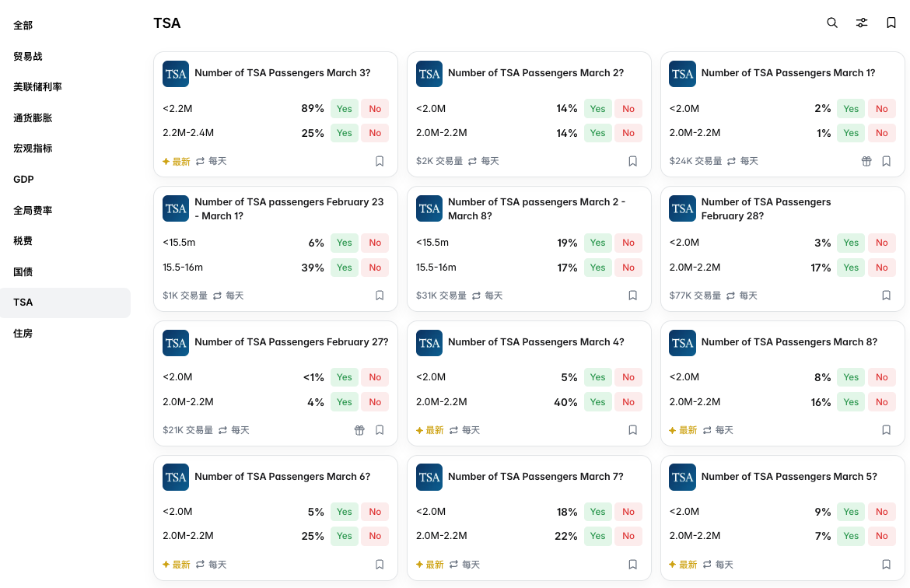
Task: Buy Yes for <2.2M on March 3
Action: coord(344,109)
